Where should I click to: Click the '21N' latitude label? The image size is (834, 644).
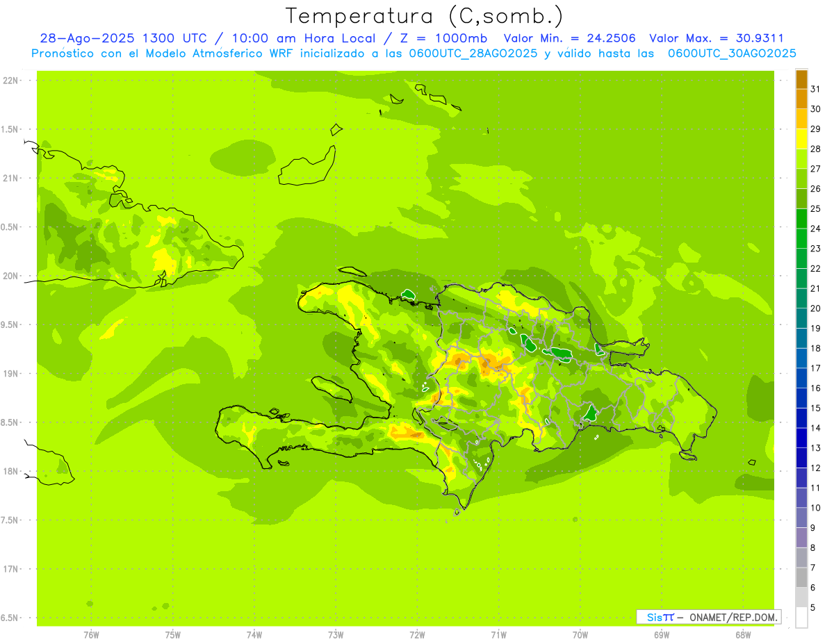11,178
